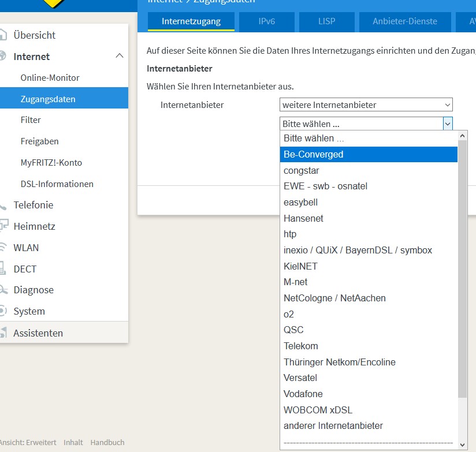Select htp from provider list
This screenshot has width=476, height=452.
coord(369,234)
